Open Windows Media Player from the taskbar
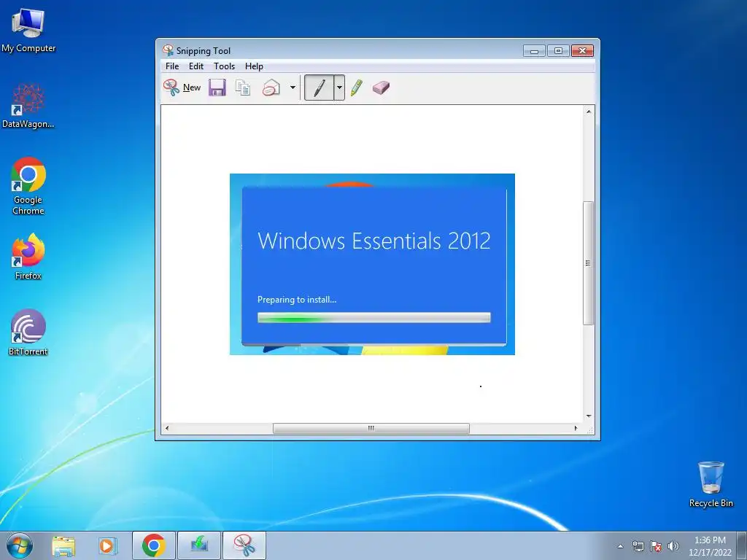 tap(108, 546)
